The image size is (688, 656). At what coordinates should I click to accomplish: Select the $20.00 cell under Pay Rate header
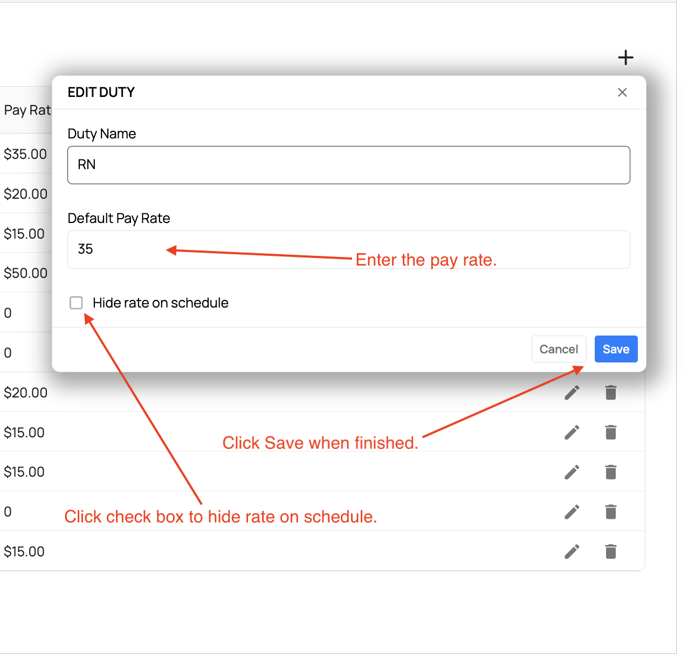click(x=25, y=194)
